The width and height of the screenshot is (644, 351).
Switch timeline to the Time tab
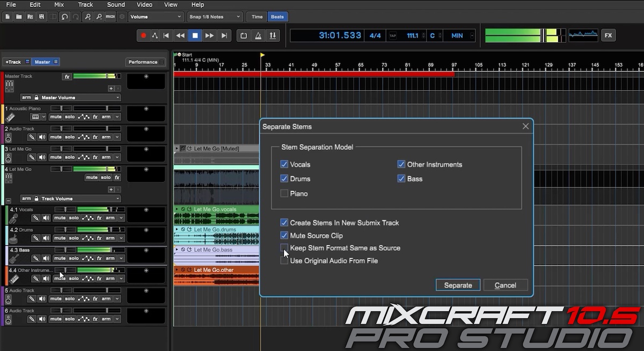[257, 17]
